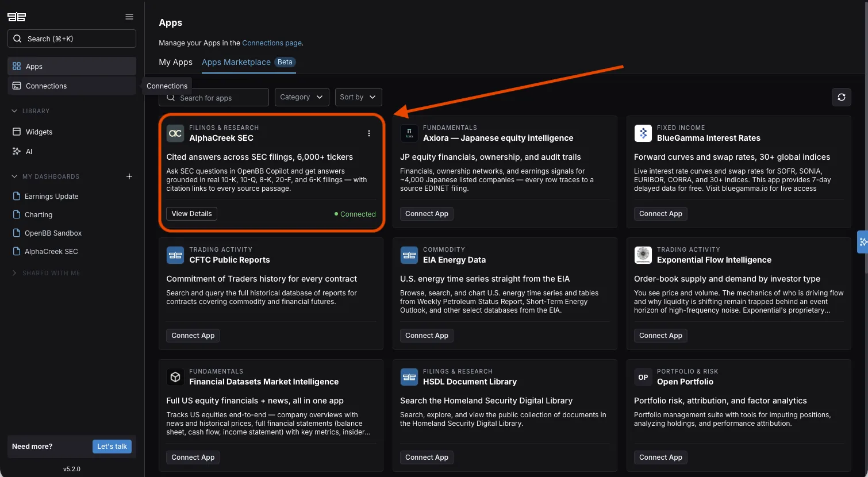Connect the Open Portfolio app
The image size is (868, 477).
pos(660,457)
